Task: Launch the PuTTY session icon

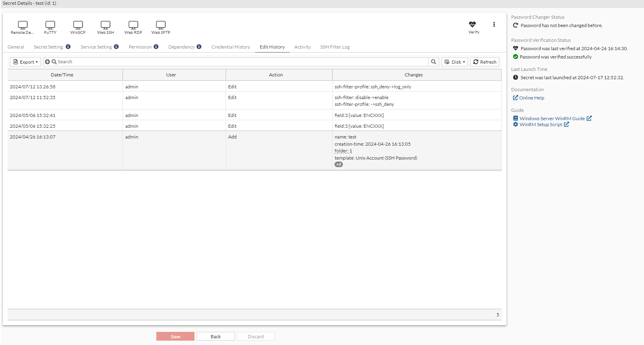Action: pos(50,25)
